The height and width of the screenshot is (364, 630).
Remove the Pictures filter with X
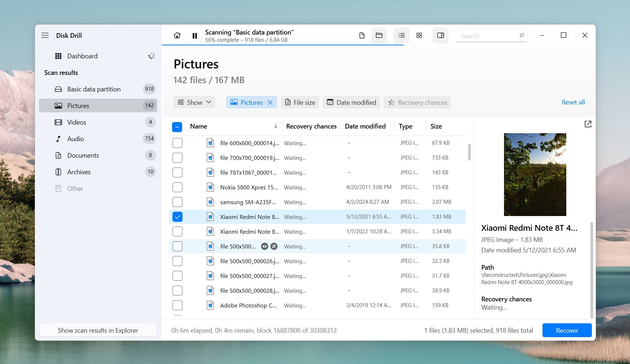point(270,103)
